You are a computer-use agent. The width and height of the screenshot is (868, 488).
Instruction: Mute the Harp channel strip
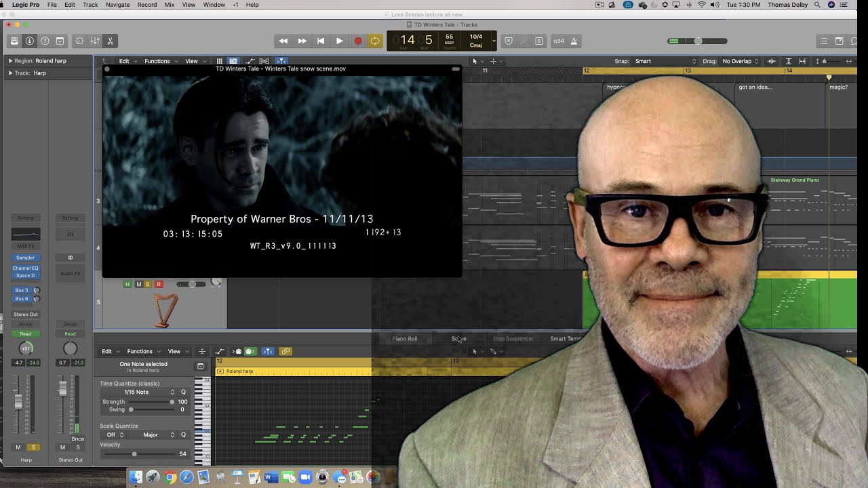point(18,447)
